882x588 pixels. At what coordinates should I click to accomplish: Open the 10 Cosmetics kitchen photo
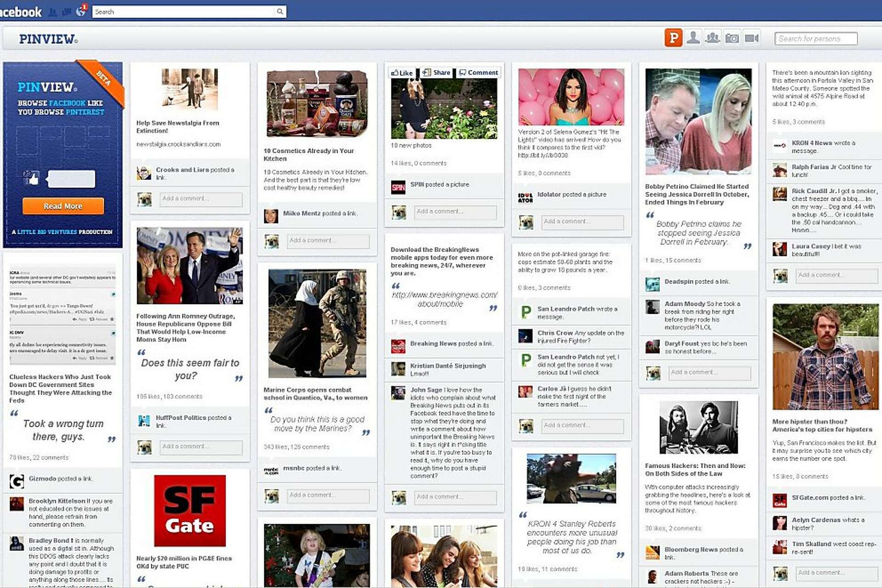[317, 103]
